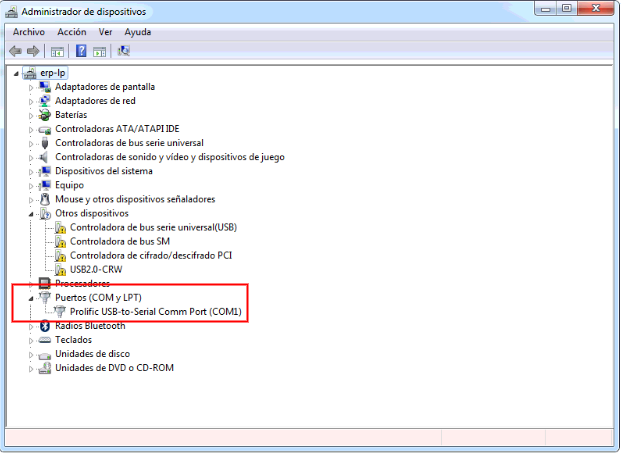Open the Archivo menu

pos(29,32)
